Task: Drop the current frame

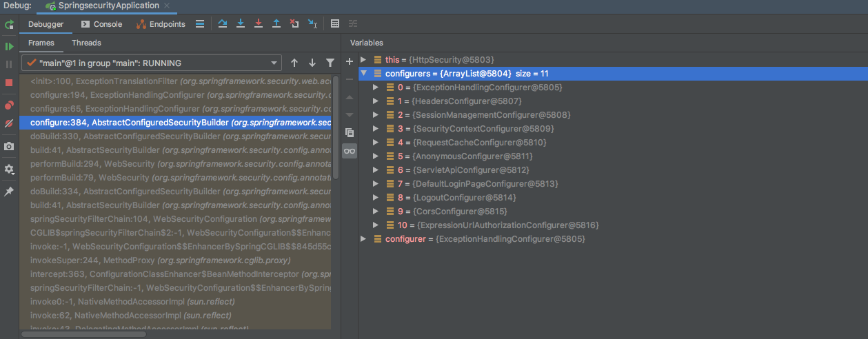Action: (x=294, y=23)
